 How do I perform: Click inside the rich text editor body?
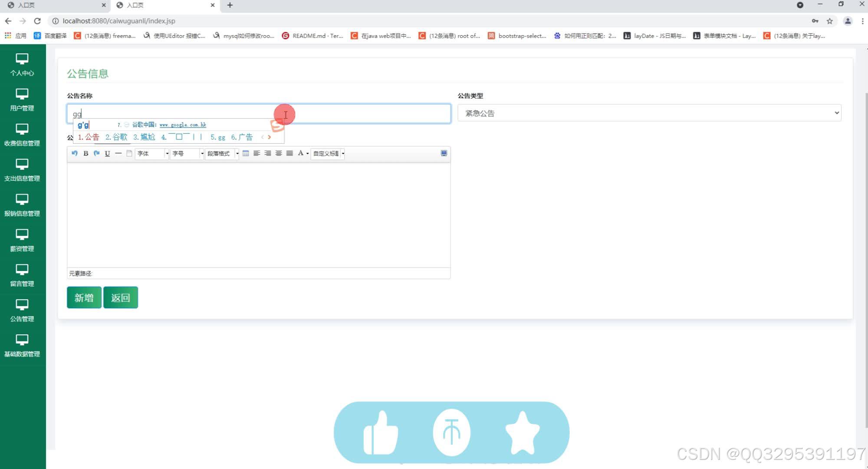259,215
